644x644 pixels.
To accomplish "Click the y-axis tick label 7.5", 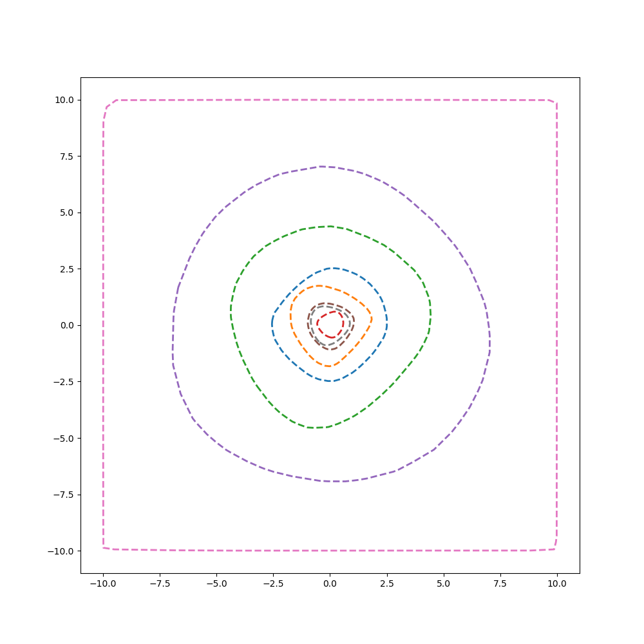I will [x=68, y=156].
